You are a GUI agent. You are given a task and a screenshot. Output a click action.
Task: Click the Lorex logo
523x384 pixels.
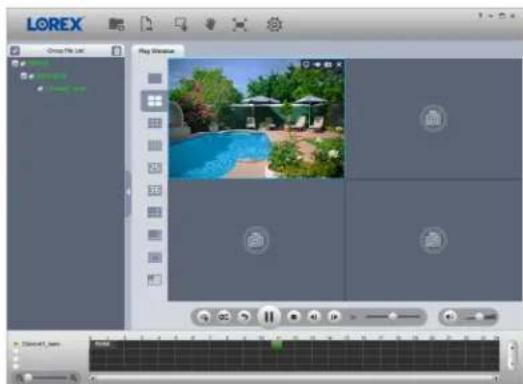(55, 24)
